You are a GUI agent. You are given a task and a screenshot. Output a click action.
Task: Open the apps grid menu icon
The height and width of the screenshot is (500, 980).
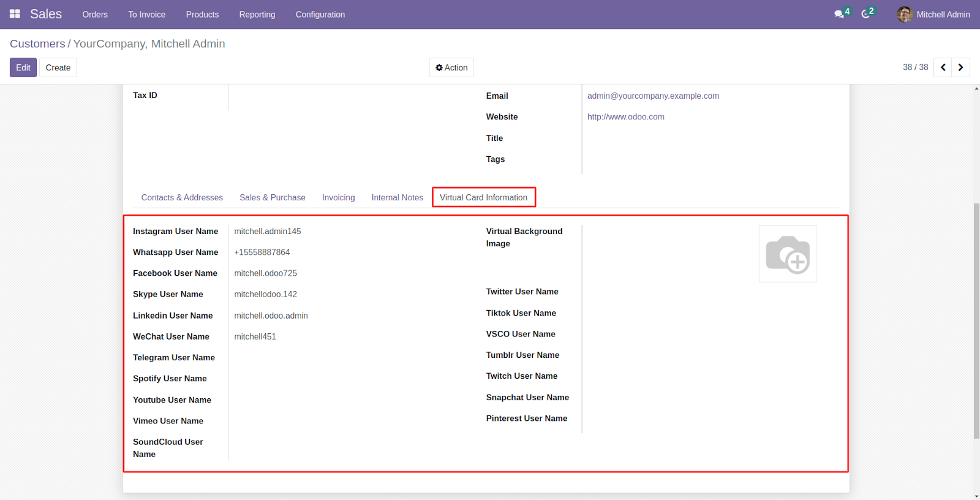(x=15, y=14)
